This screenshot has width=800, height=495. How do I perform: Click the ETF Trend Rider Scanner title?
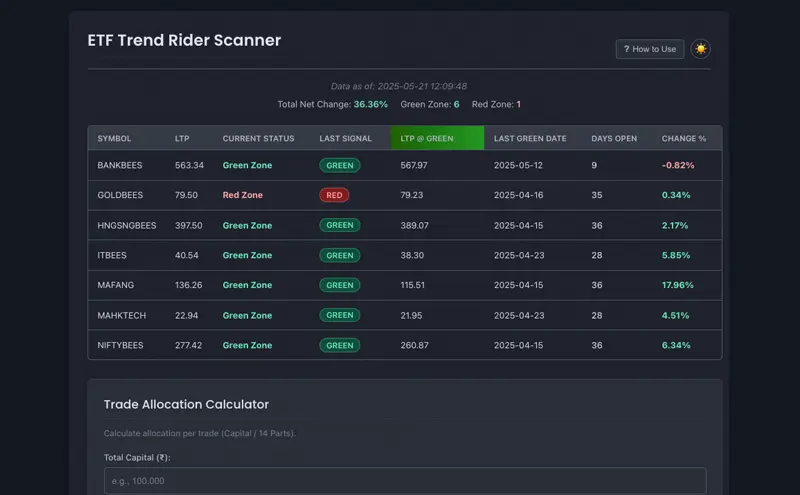(184, 40)
